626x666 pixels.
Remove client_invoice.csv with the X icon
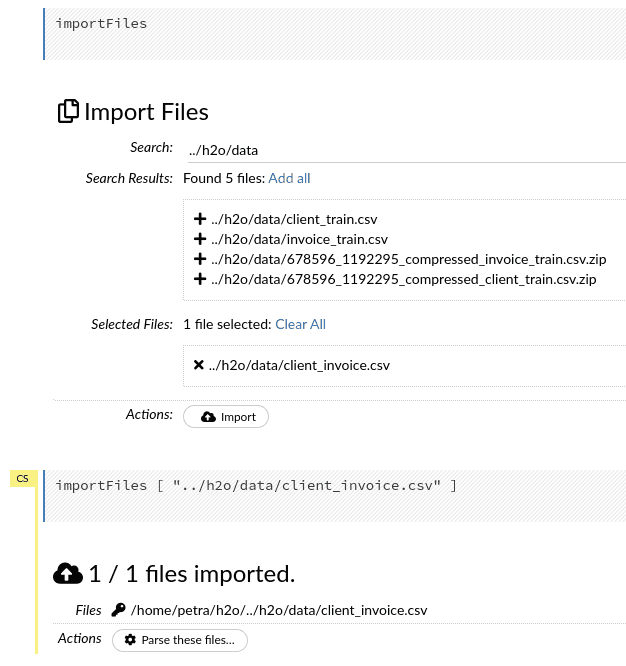[x=198, y=365]
